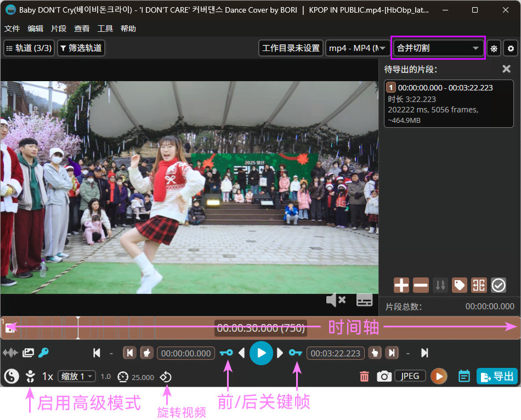Click the segment tag label icon
Viewport: 521px width, 420px height.
pyautogui.click(x=459, y=285)
